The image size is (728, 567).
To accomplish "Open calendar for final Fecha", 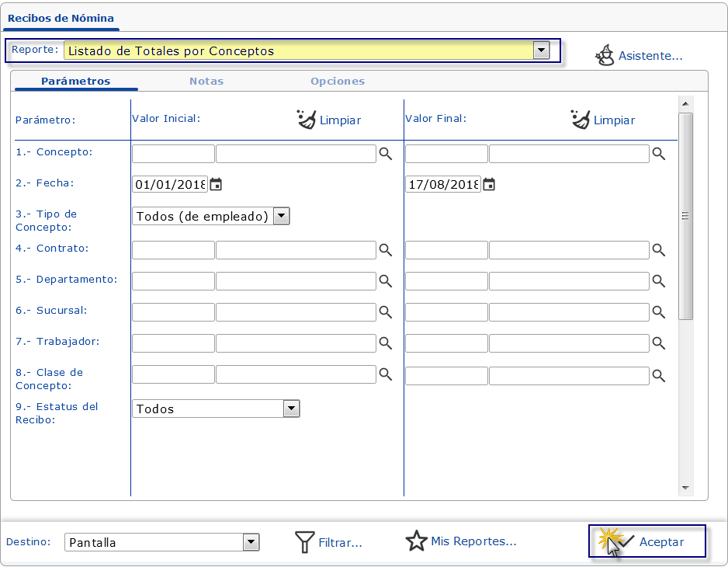I will (490, 185).
